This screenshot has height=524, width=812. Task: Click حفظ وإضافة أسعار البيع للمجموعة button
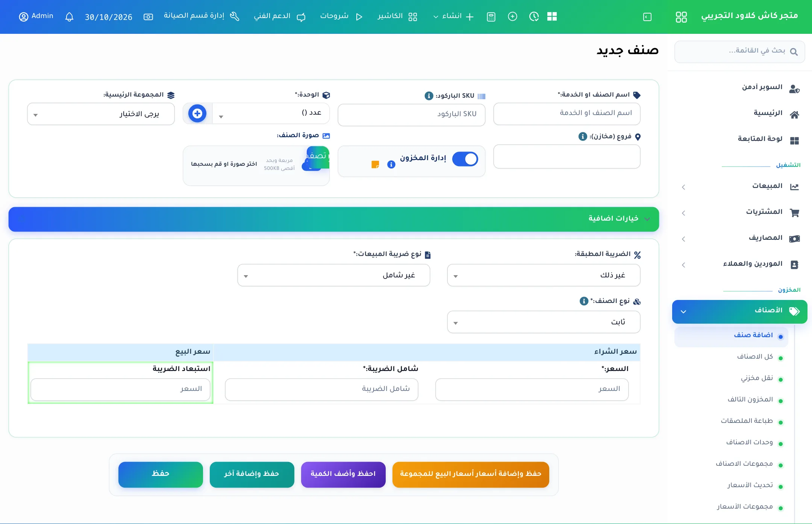(471, 474)
